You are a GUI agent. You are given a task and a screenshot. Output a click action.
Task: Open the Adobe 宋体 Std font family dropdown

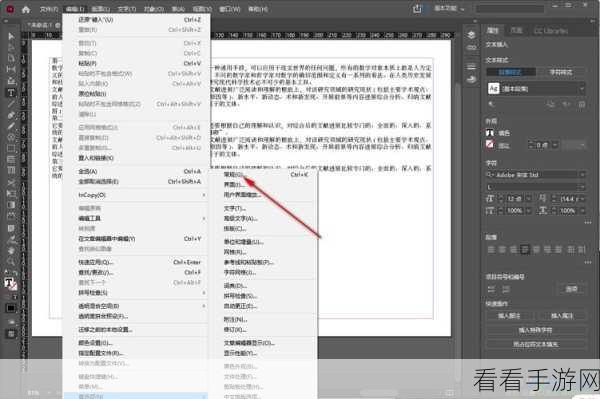pyautogui.click(x=536, y=175)
